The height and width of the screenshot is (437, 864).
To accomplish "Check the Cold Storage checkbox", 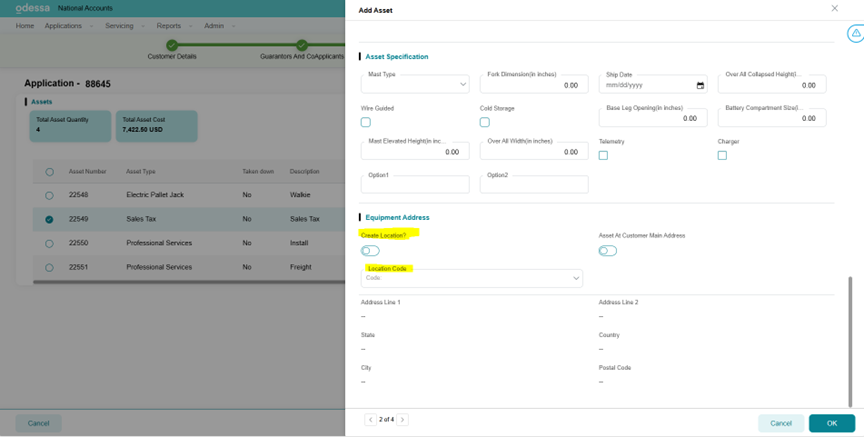I will coord(484,122).
